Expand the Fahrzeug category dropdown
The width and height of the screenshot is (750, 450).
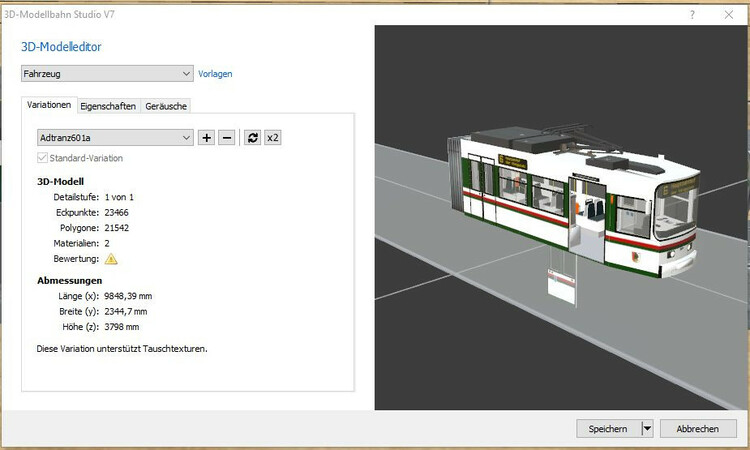pos(107,73)
